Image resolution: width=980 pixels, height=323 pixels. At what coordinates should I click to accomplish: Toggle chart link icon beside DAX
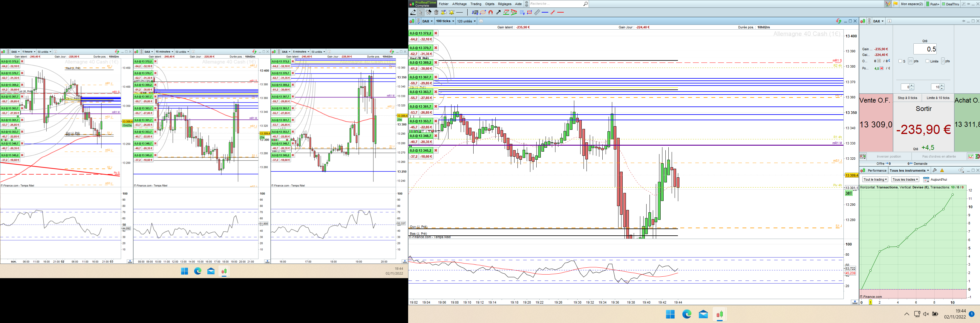click(x=419, y=21)
